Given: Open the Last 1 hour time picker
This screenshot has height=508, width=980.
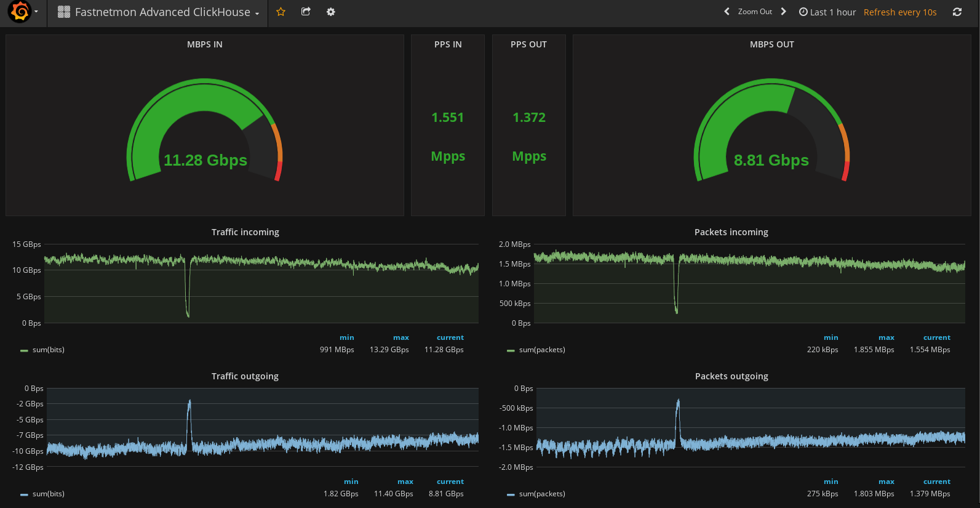Looking at the screenshot, I should coord(827,12).
